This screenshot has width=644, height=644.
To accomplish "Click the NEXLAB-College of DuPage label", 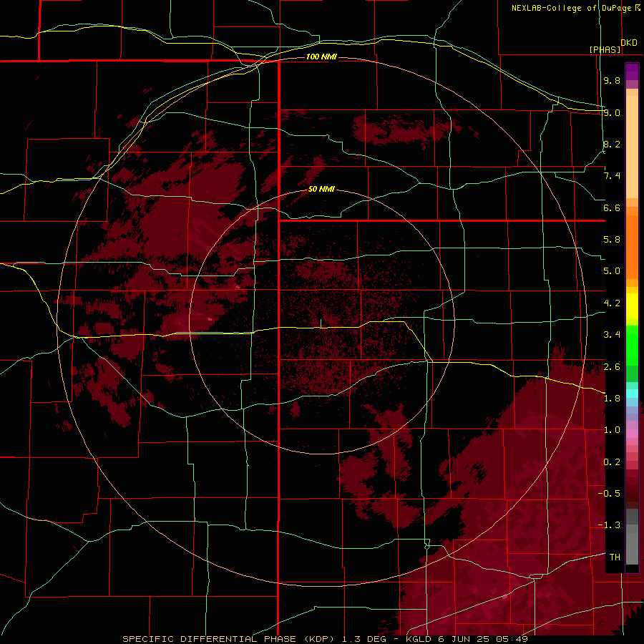I will click(571, 8).
